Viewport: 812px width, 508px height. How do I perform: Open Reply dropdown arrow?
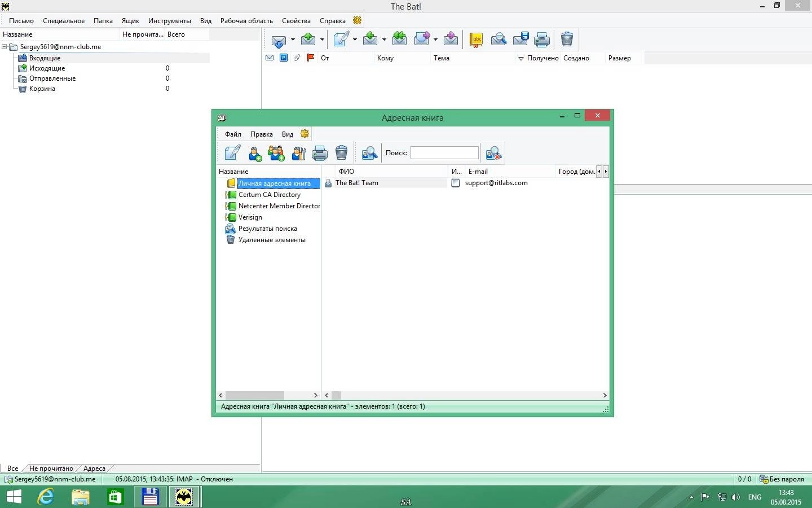click(x=384, y=40)
